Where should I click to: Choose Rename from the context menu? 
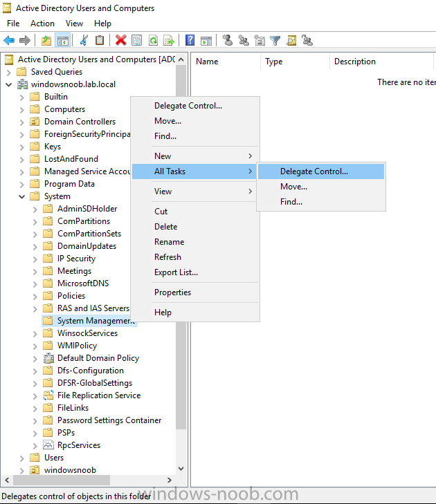(195, 242)
